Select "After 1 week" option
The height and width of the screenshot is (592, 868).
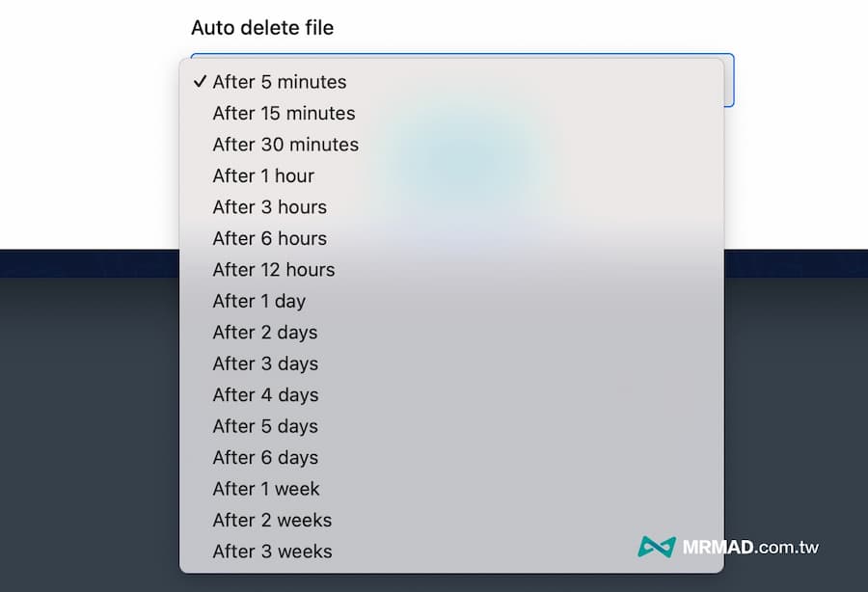[x=266, y=489]
